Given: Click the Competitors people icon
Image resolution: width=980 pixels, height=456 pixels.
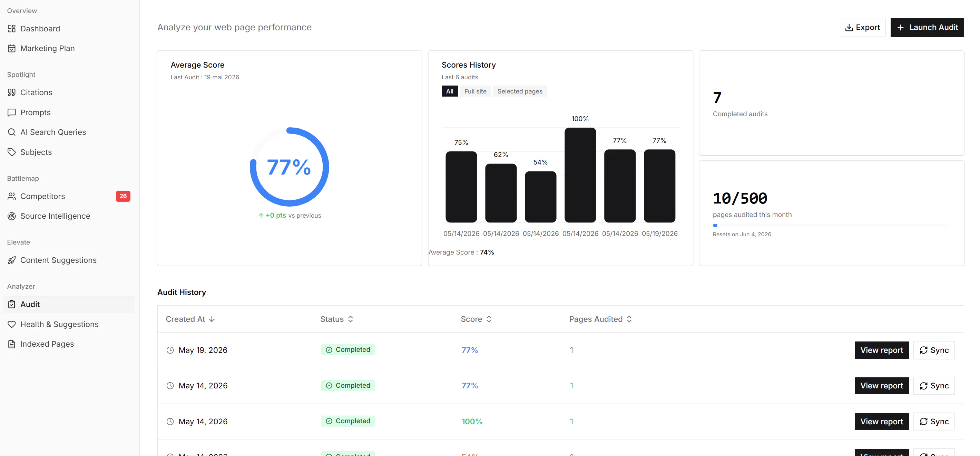Looking at the screenshot, I should click(x=11, y=196).
